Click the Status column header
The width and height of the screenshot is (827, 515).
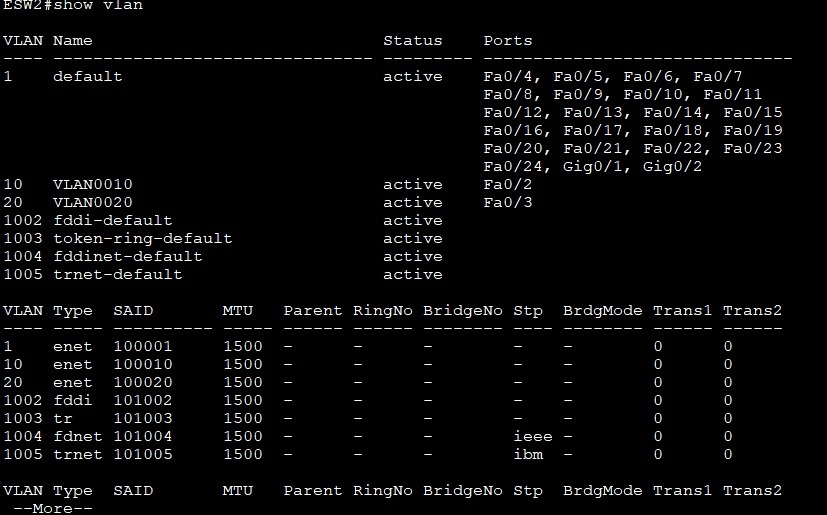click(412, 41)
